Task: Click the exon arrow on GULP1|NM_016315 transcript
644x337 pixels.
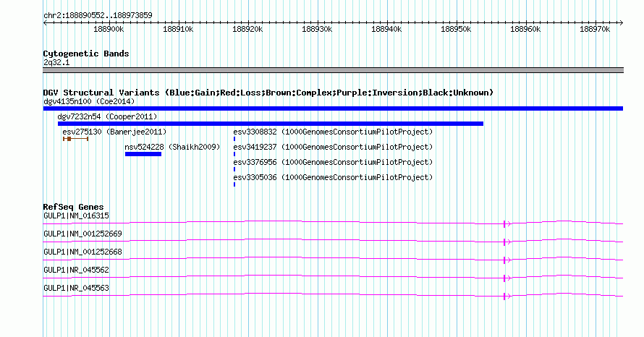Action: coord(507,223)
